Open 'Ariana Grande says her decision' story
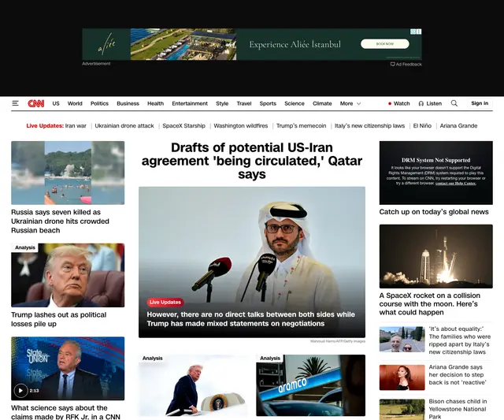The image size is (504, 420). (x=458, y=375)
